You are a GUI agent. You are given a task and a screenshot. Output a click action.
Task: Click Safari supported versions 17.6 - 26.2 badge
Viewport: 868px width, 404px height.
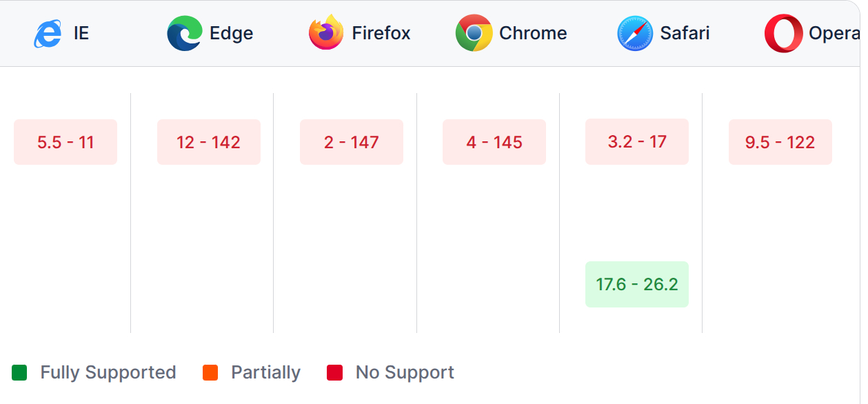pyautogui.click(x=637, y=284)
